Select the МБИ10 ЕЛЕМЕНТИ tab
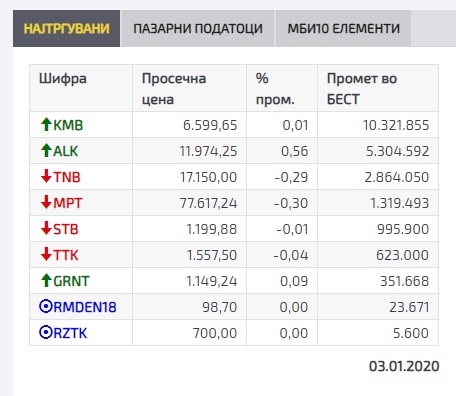This screenshot has height=396, width=456. 343,28
